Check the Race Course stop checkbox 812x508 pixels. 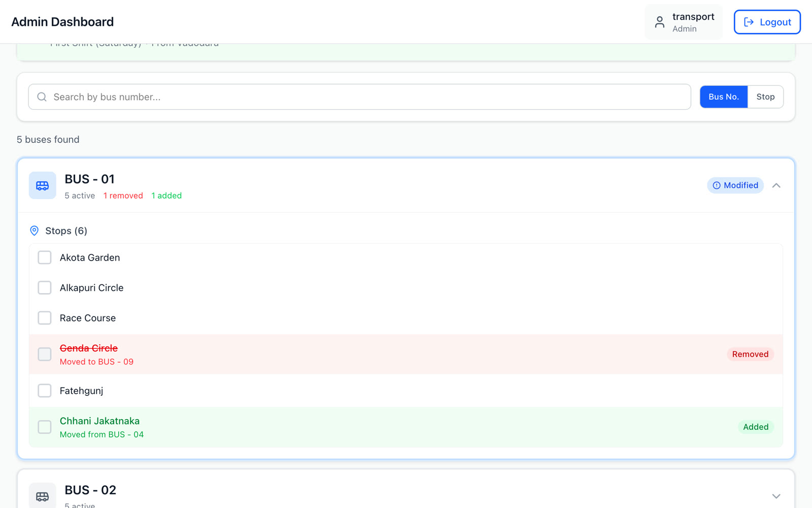(45, 318)
